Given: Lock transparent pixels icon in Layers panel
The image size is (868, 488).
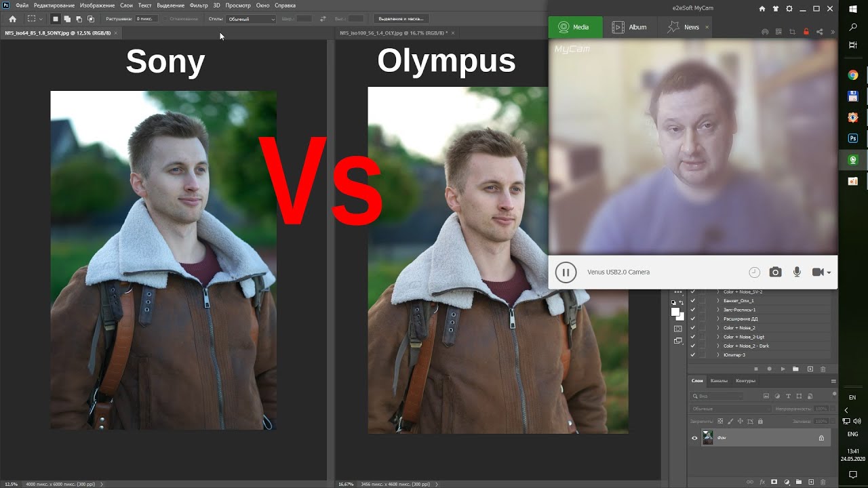Looking at the screenshot, I should pos(720,421).
